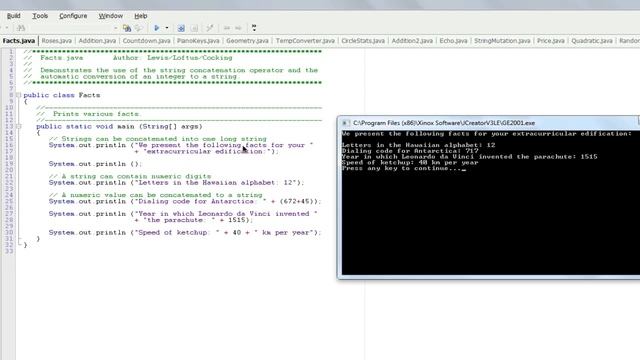Switch to the Echo.java tab
This screenshot has height=360, width=640.
click(x=453, y=41)
